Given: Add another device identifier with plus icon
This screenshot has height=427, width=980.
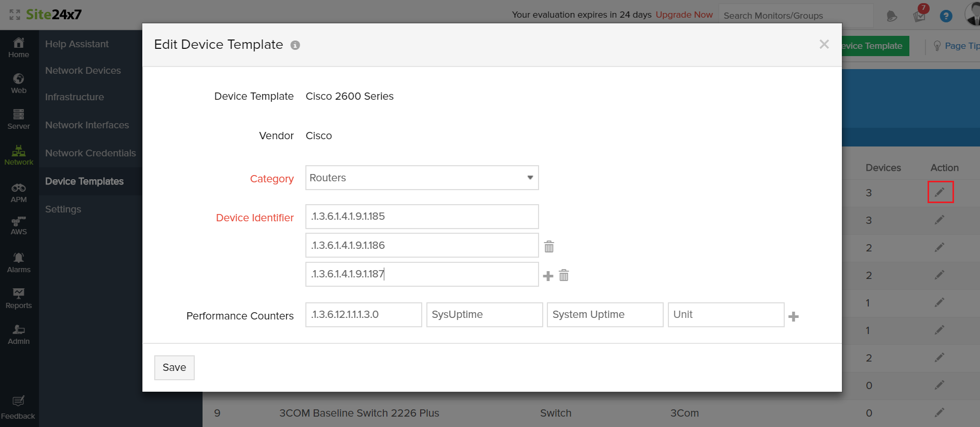Looking at the screenshot, I should 548,276.
